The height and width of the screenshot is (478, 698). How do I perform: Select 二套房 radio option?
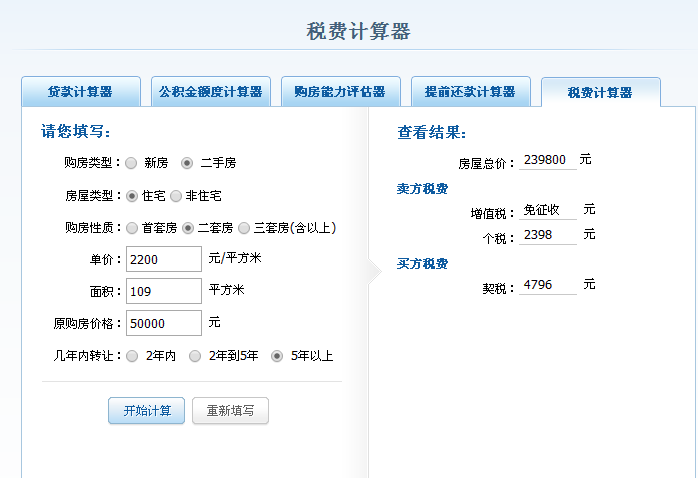(x=187, y=228)
